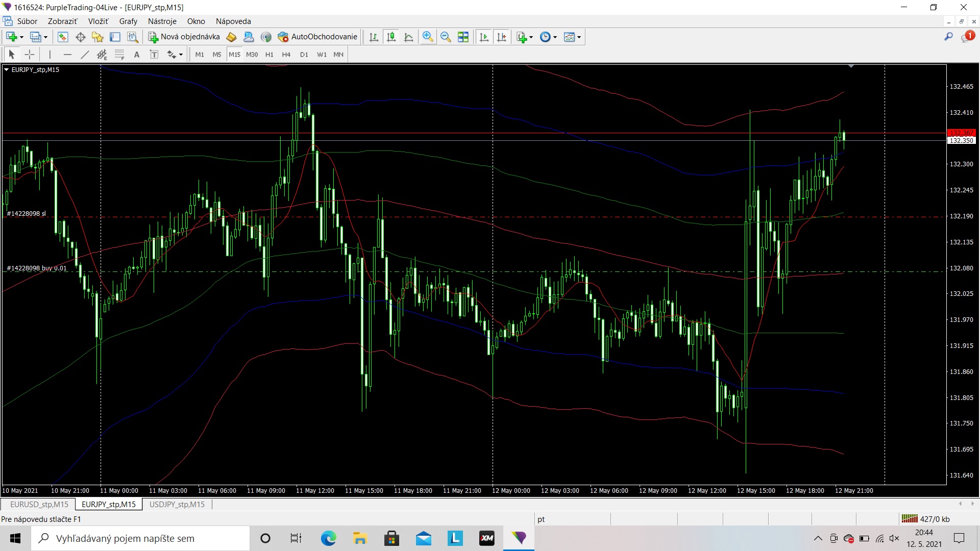Expand the indicators dropdown arrow
Image resolution: width=980 pixels, height=551 pixels.
pos(531,37)
